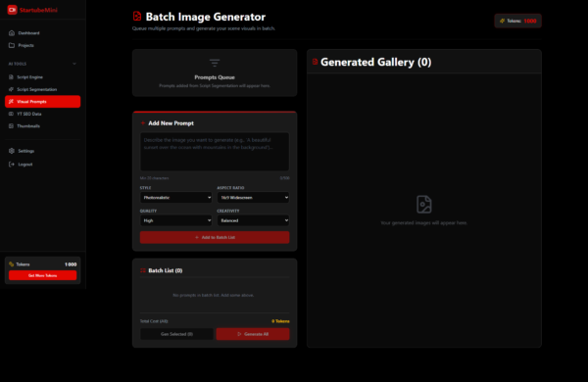The image size is (588, 382).
Task: Open the Aspect Ratio dropdown
Action: [x=253, y=198]
